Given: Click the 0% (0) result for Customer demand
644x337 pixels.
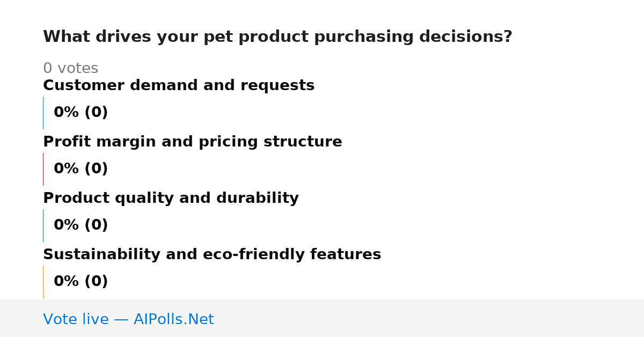Looking at the screenshot, I should [80, 113].
